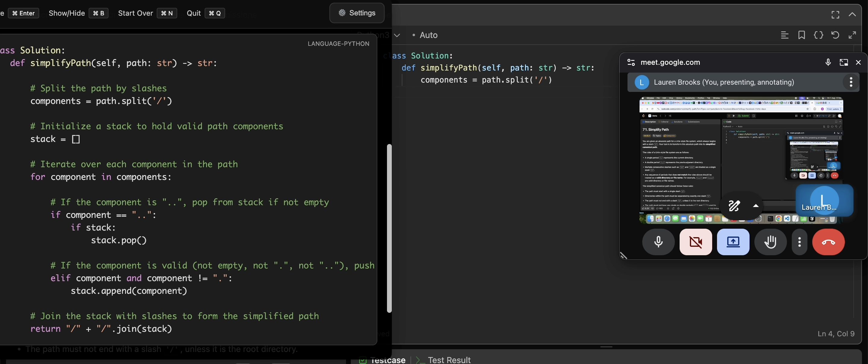Stop presenting screen in Meet
This screenshot has height=364, width=868.
point(733,242)
